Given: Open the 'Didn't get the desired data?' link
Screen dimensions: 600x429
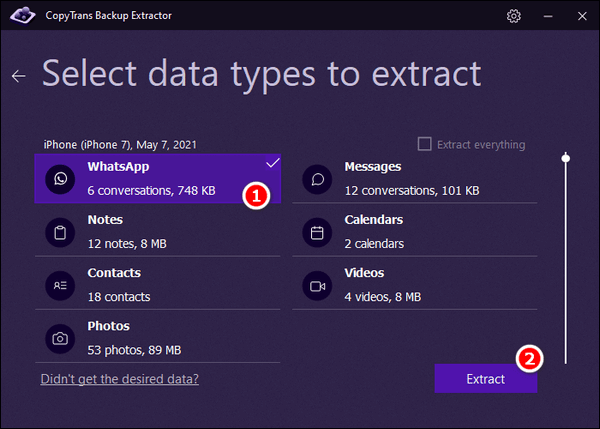Looking at the screenshot, I should pyautogui.click(x=119, y=379).
